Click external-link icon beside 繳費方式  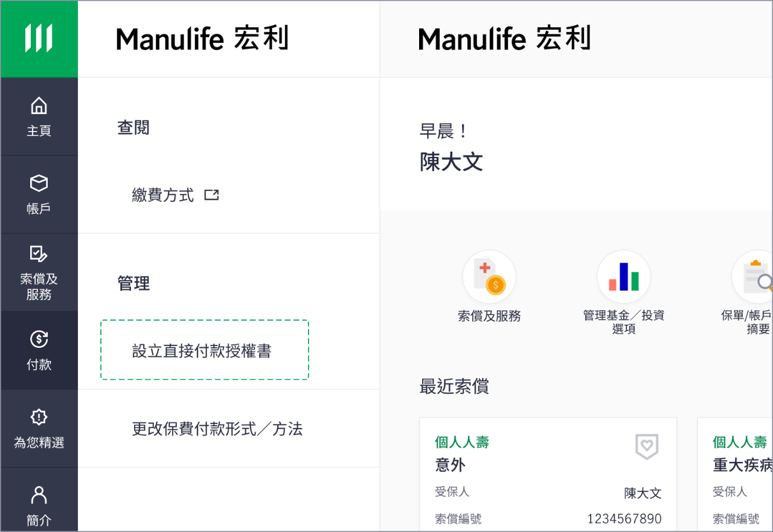[211, 195]
